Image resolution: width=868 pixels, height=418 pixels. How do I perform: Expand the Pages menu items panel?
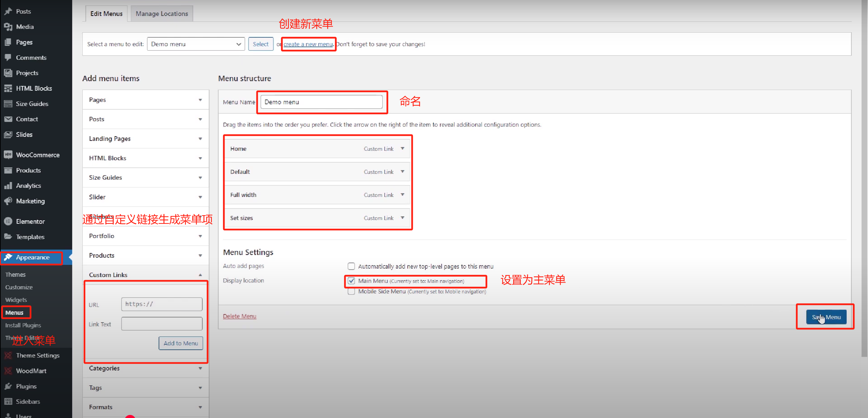click(200, 99)
